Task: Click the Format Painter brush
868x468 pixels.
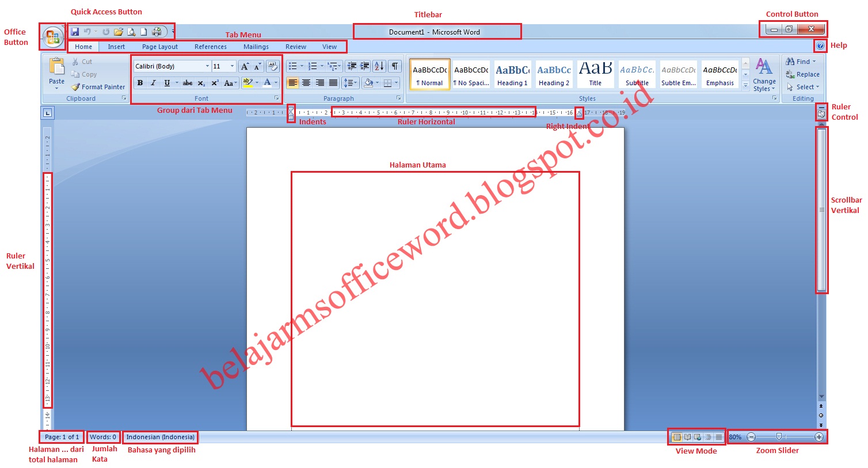Action: tap(98, 87)
